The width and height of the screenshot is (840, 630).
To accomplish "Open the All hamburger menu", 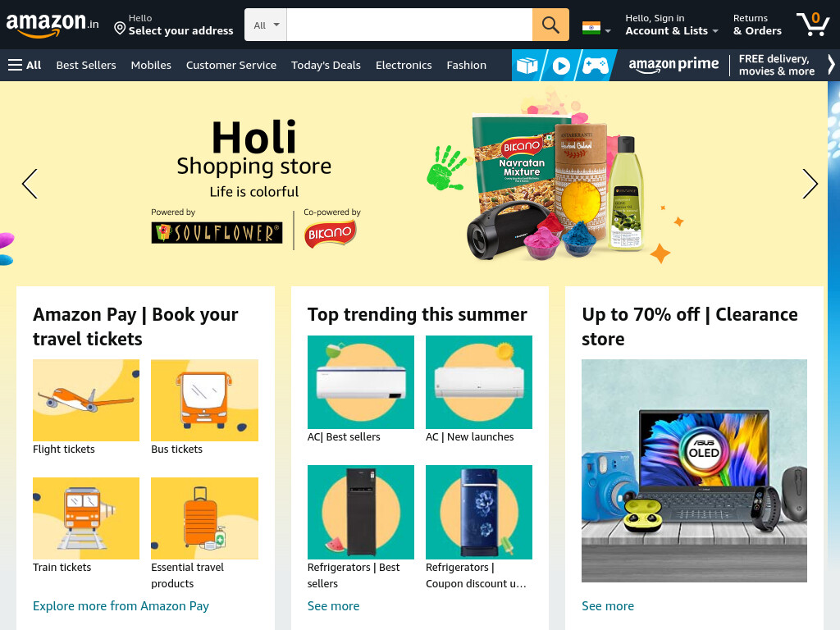I will pos(25,65).
